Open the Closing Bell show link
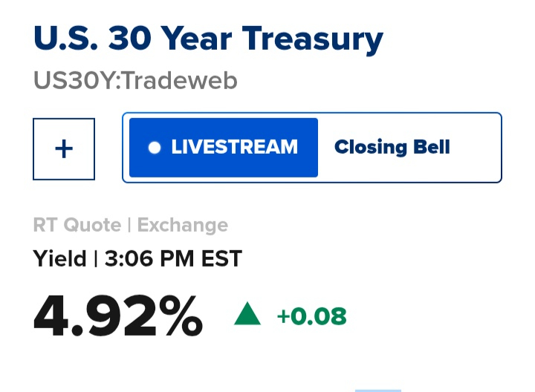 point(392,147)
